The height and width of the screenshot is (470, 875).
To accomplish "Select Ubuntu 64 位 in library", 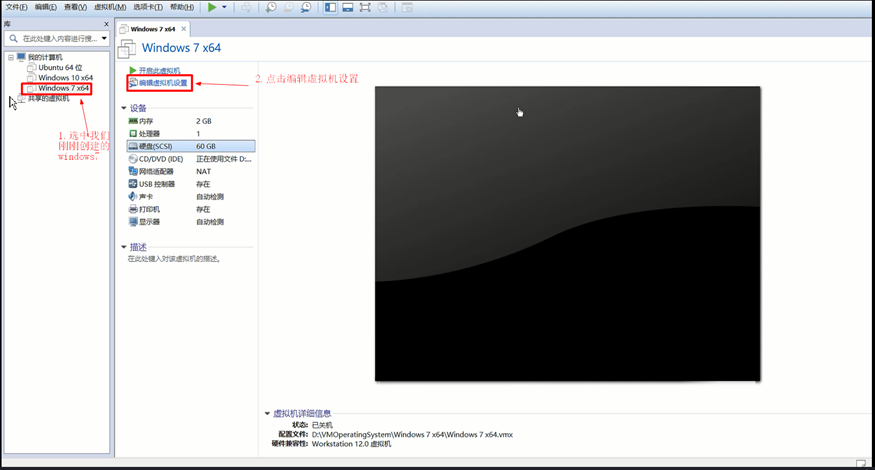I will 60,68.
